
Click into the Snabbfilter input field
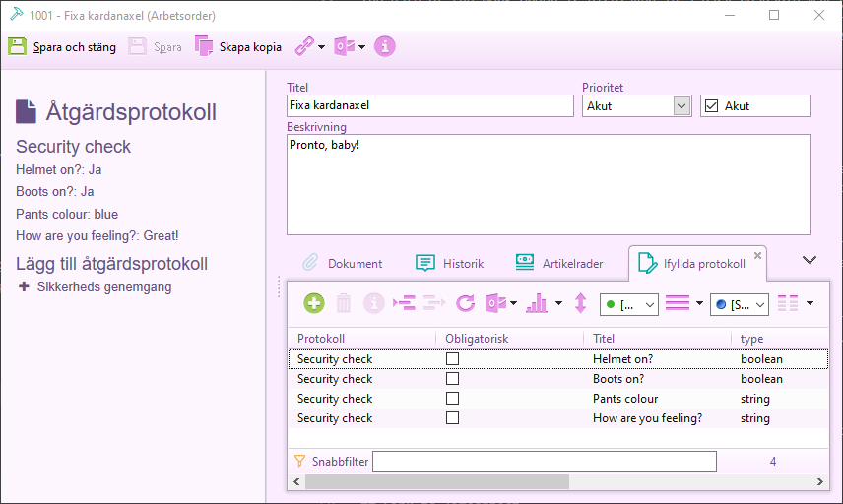544,461
